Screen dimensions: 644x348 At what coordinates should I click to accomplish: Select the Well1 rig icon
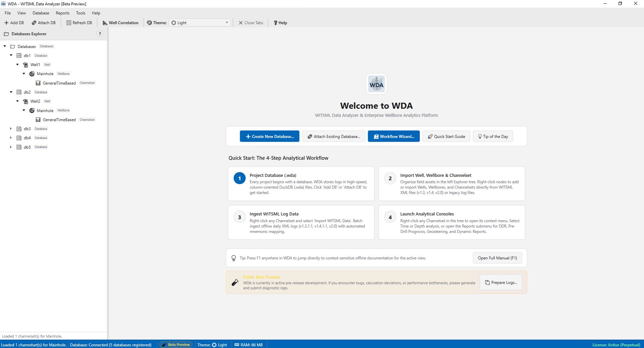pyautogui.click(x=25, y=65)
